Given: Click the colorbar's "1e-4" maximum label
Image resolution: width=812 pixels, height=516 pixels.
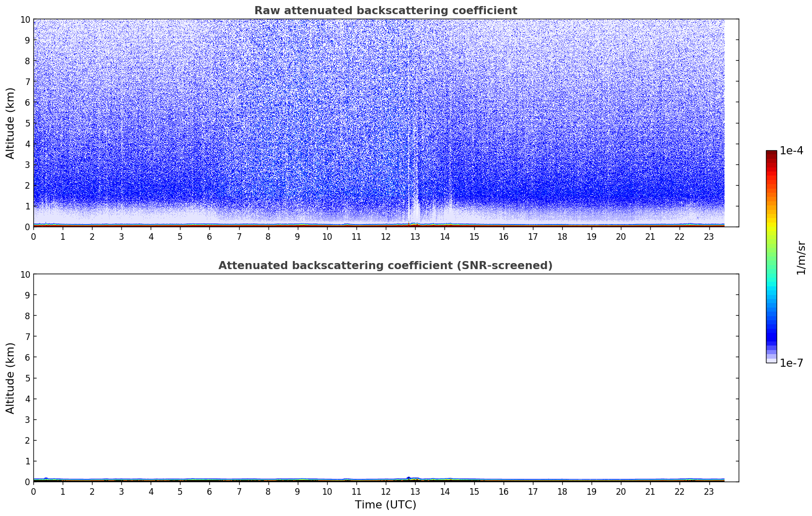Looking at the screenshot, I should 791,151.
